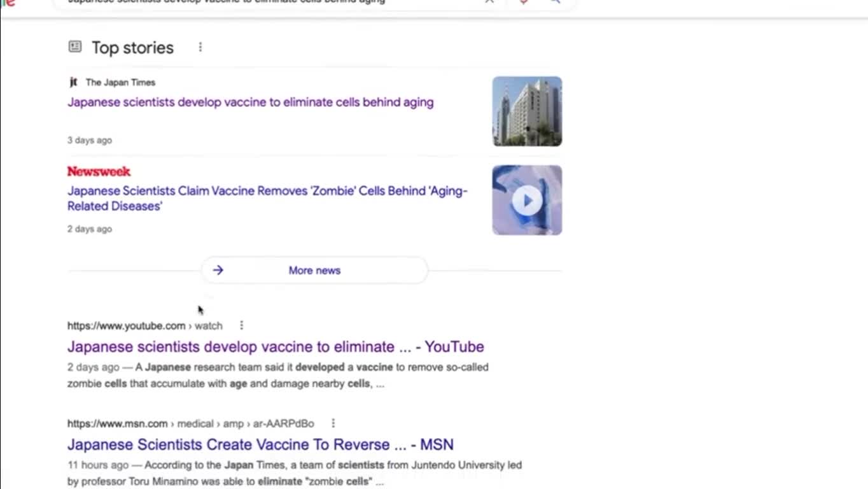Click the voice search microphone icon
Screen dimensions: 868x489
point(524,1)
